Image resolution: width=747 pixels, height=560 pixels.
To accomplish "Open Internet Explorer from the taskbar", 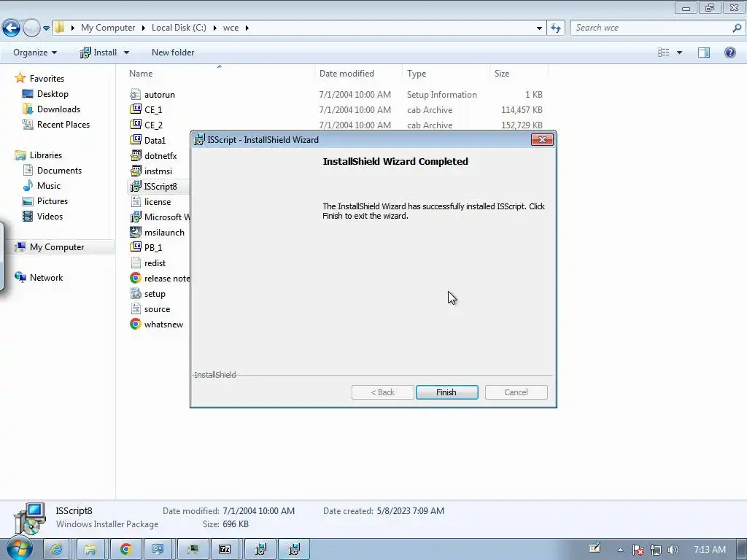I will tap(57, 550).
